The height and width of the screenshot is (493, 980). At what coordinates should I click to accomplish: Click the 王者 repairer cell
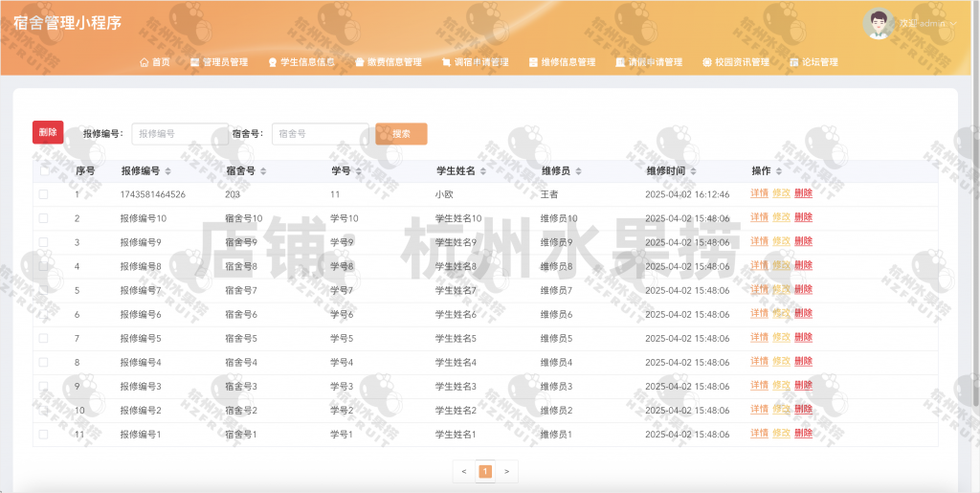[x=548, y=194]
